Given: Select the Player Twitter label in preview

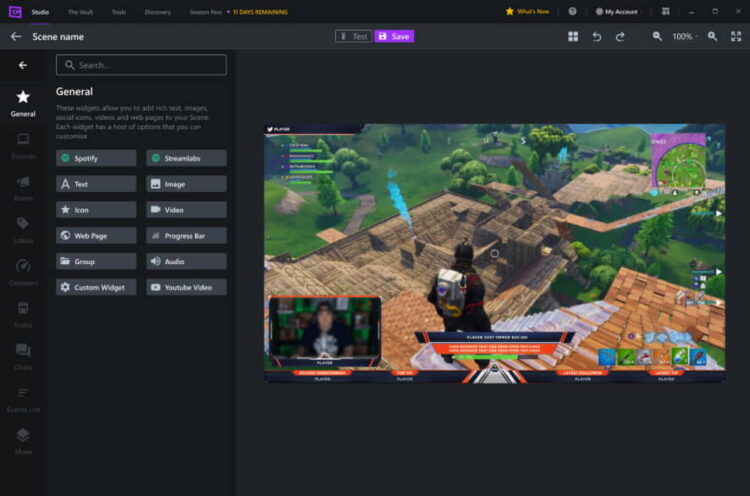Looking at the screenshot, I should [278, 129].
